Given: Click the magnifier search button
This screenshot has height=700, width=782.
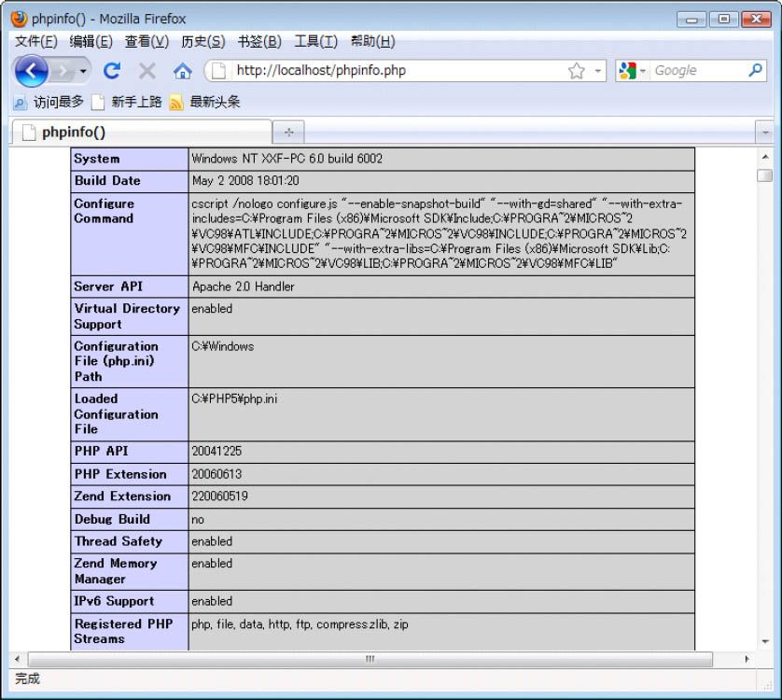Looking at the screenshot, I should pos(755,70).
